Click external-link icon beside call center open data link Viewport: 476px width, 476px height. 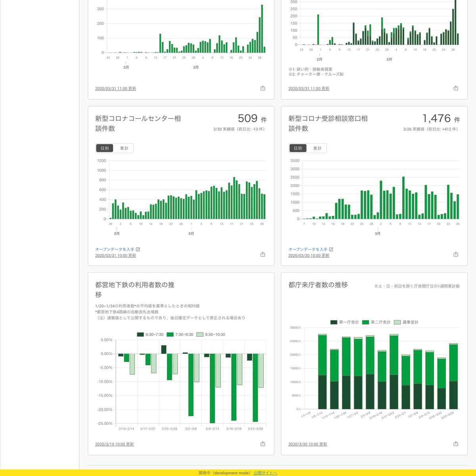(x=138, y=250)
